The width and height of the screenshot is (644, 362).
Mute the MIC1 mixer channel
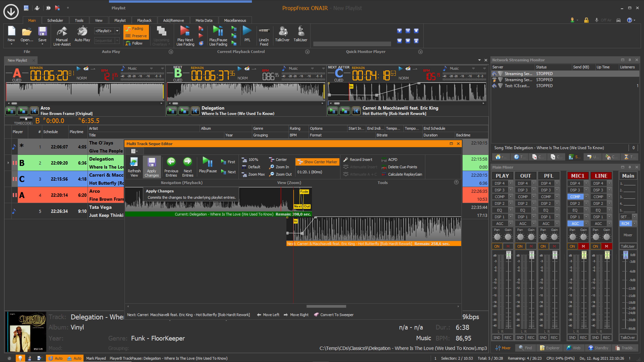[583, 246]
